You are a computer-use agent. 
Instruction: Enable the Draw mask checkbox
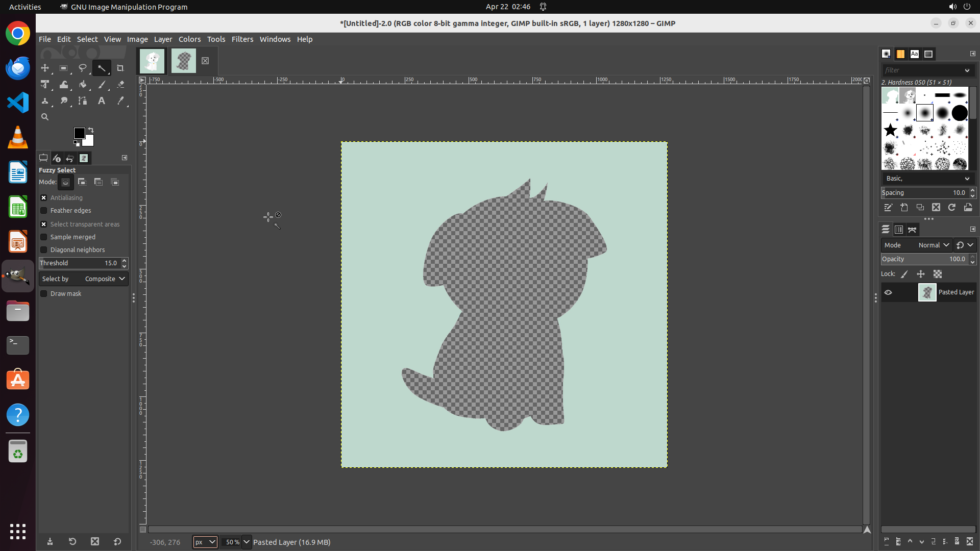coord(44,294)
